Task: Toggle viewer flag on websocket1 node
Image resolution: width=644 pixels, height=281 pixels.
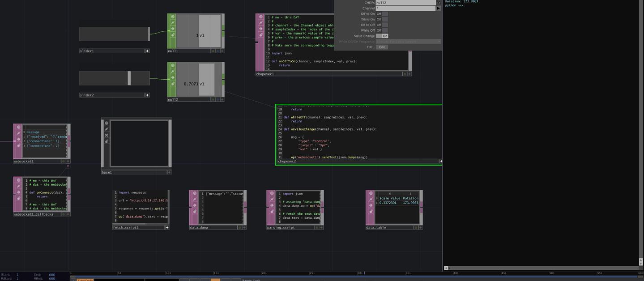Action: [19, 127]
